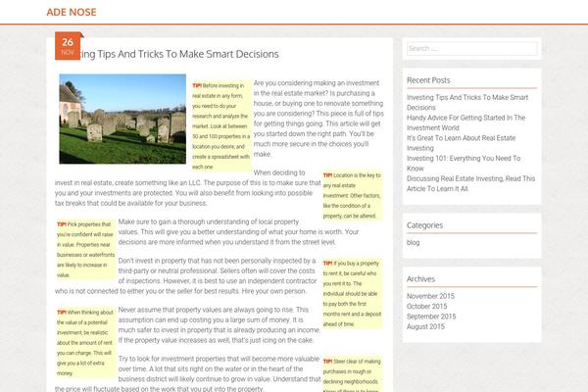
Task: Open Investing 101: Everything You Need post
Action: click(x=464, y=164)
